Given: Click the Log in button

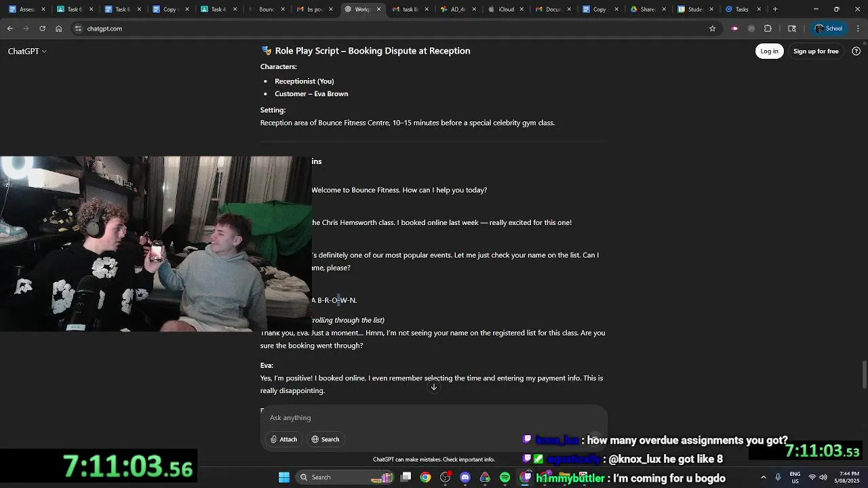Looking at the screenshot, I should click(x=769, y=52).
